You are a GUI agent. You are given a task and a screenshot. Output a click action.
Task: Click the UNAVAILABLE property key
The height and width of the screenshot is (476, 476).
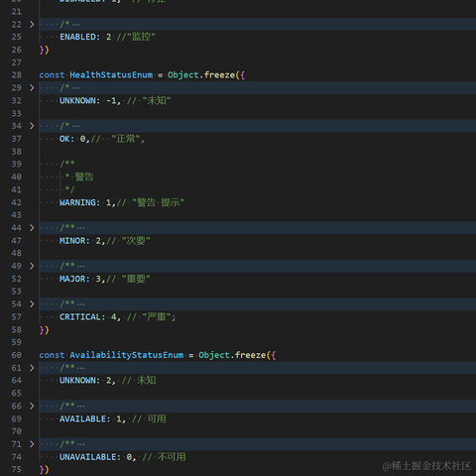[88, 457]
